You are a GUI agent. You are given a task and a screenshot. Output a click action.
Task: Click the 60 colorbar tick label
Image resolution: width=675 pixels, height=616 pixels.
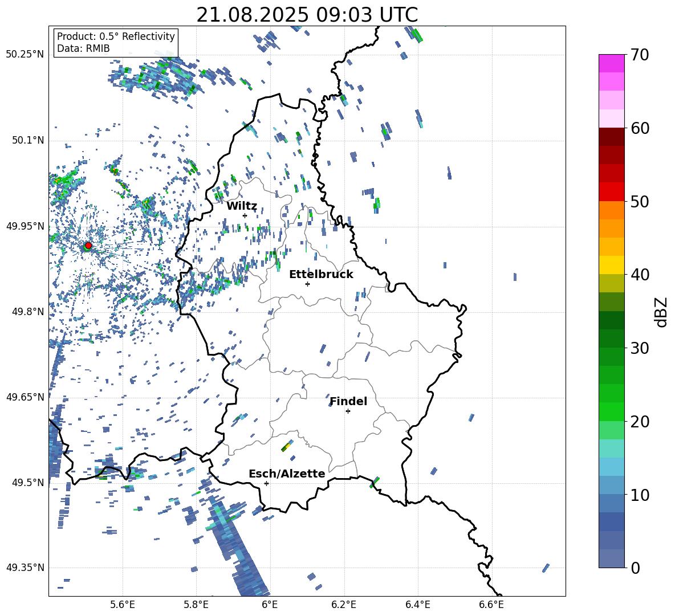(x=640, y=128)
